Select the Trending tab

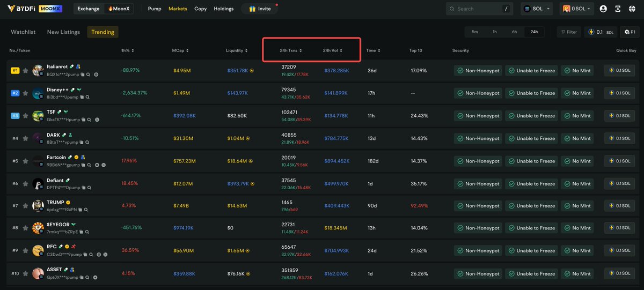[x=103, y=32]
